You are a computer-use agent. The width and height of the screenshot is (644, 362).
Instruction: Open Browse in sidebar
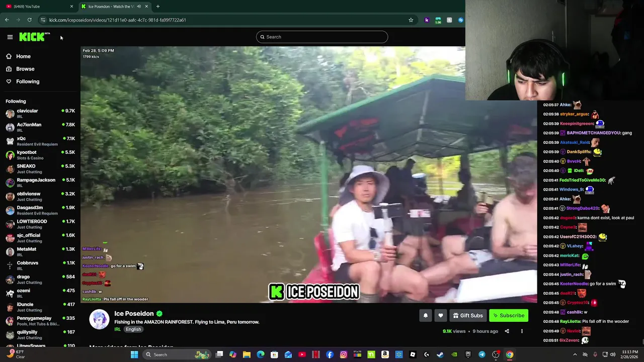click(x=25, y=69)
